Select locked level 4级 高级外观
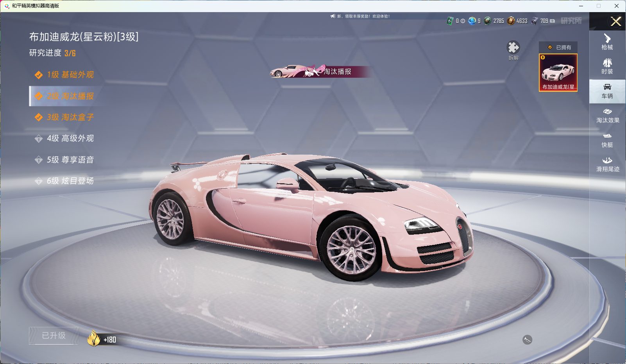 click(x=70, y=138)
